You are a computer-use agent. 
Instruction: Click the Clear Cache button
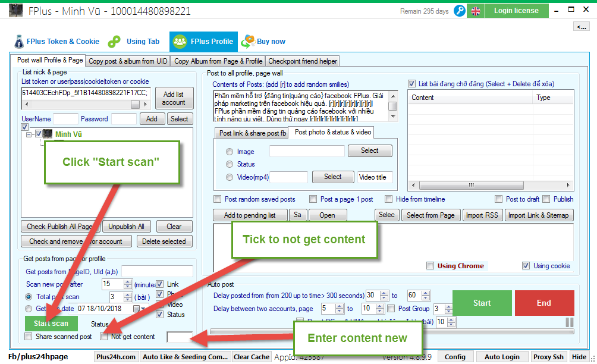click(252, 357)
